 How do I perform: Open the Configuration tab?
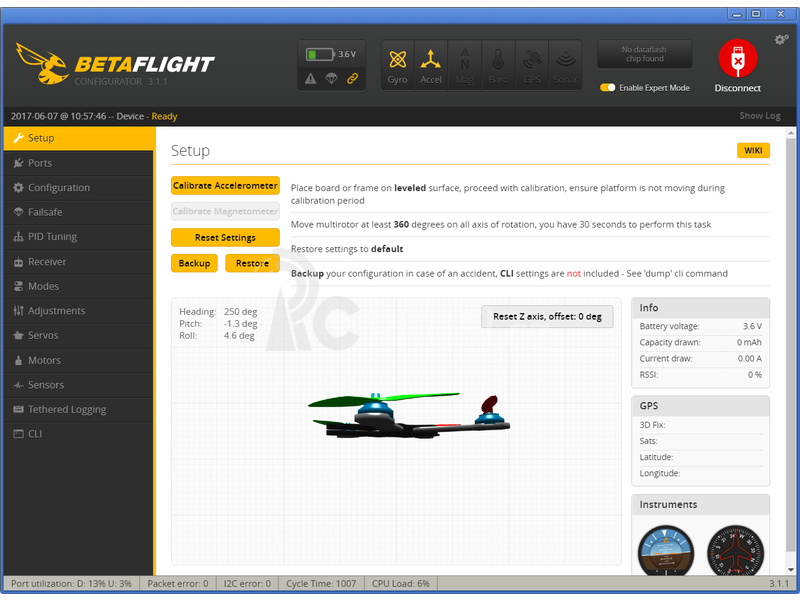(79, 188)
